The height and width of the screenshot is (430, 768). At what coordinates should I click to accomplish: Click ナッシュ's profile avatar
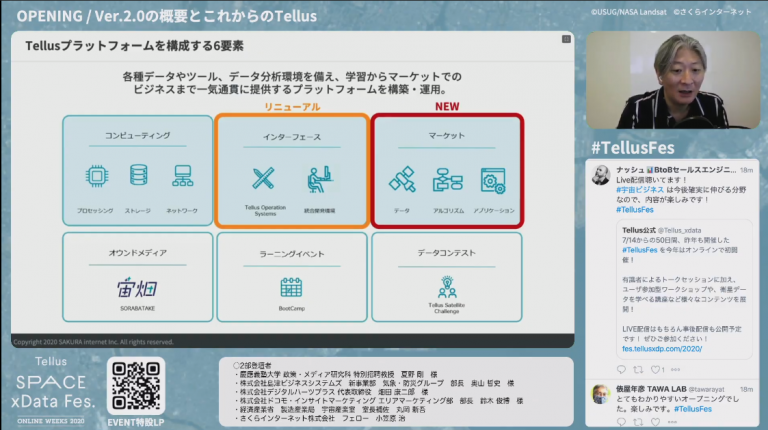(x=601, y=175)
